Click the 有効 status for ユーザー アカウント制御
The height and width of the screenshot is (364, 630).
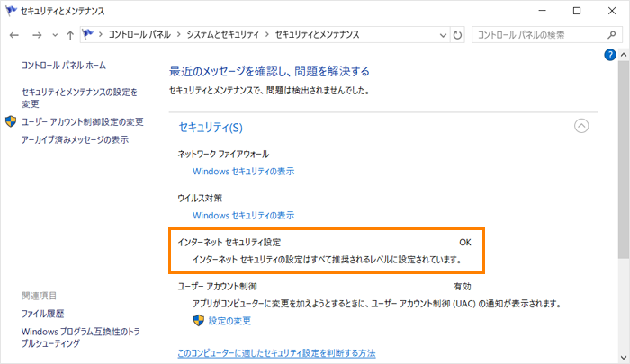click(x=462, y=287)
